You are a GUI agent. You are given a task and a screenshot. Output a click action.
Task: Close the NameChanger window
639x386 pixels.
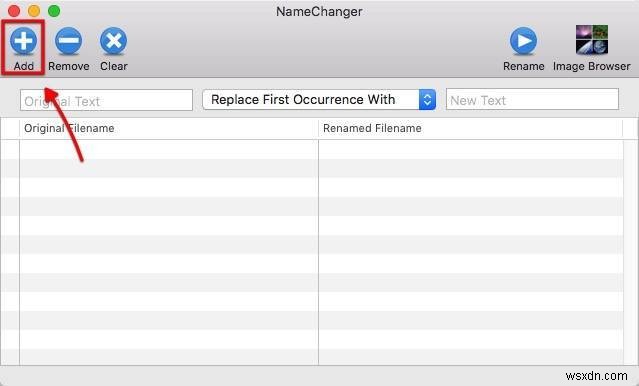coord(14,11)
